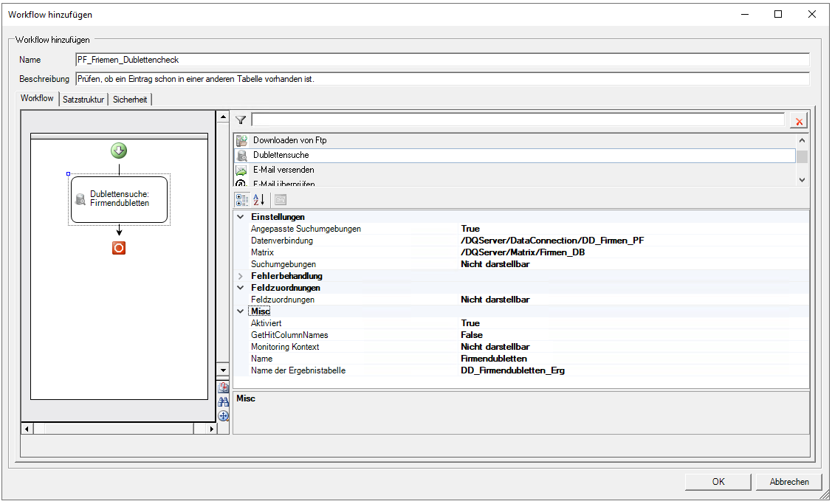Click the Nicht darstellbar value of Monitoring Kontext

click(x=495, y=347)
